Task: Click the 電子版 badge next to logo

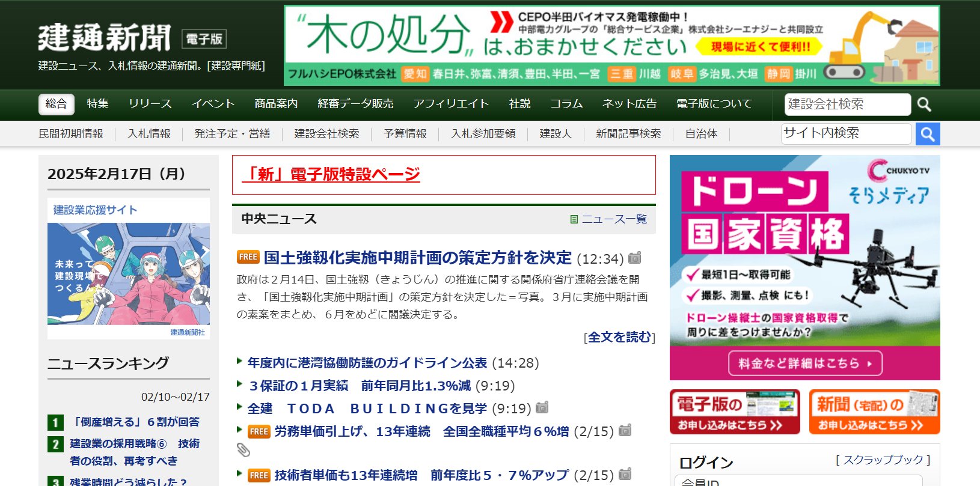Action: click(204, 39)
